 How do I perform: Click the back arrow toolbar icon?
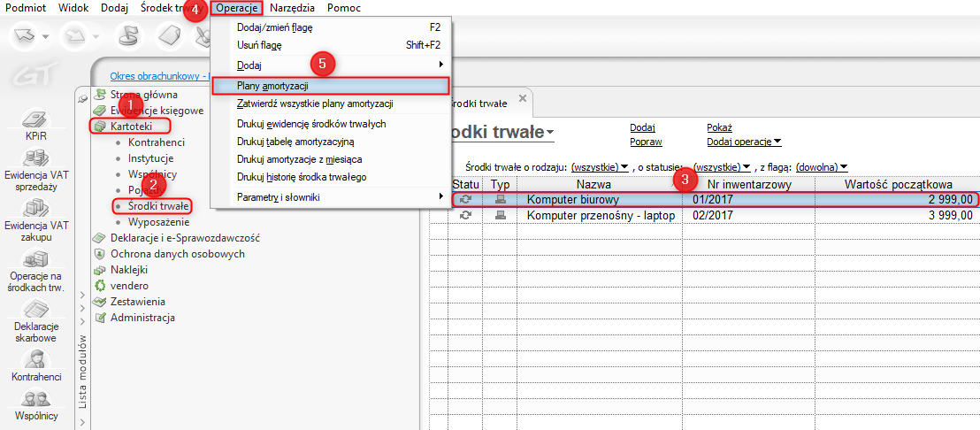click(24, 37)
